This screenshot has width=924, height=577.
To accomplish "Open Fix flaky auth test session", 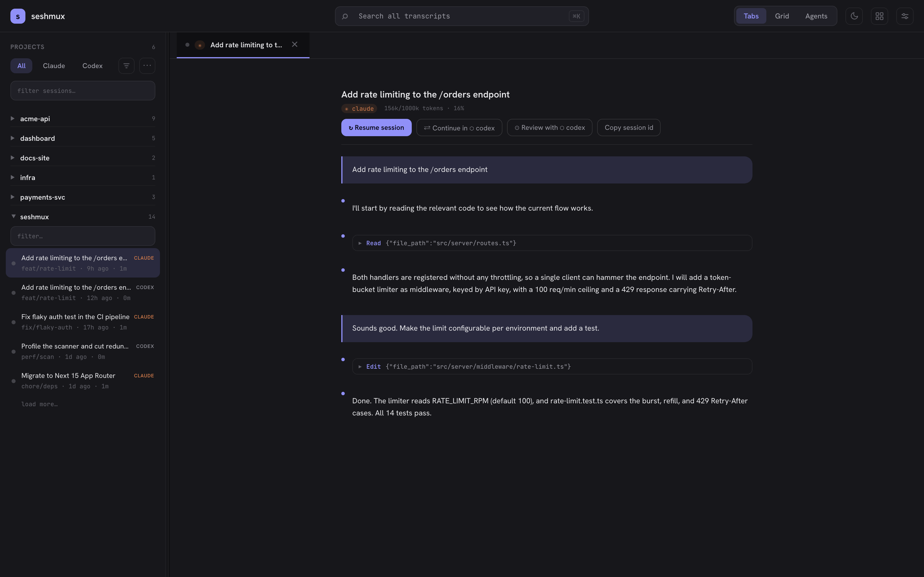I will click(x=83, y=322).
